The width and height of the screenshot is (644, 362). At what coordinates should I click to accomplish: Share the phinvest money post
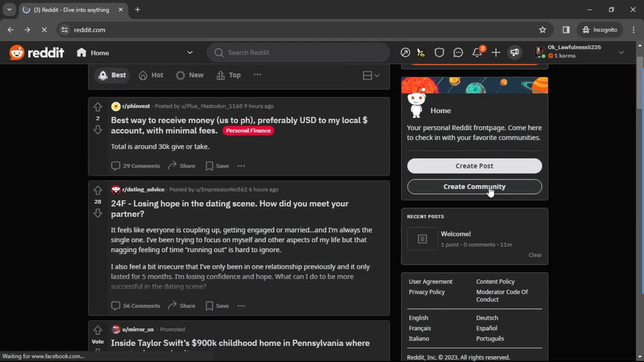coord(181,166)
